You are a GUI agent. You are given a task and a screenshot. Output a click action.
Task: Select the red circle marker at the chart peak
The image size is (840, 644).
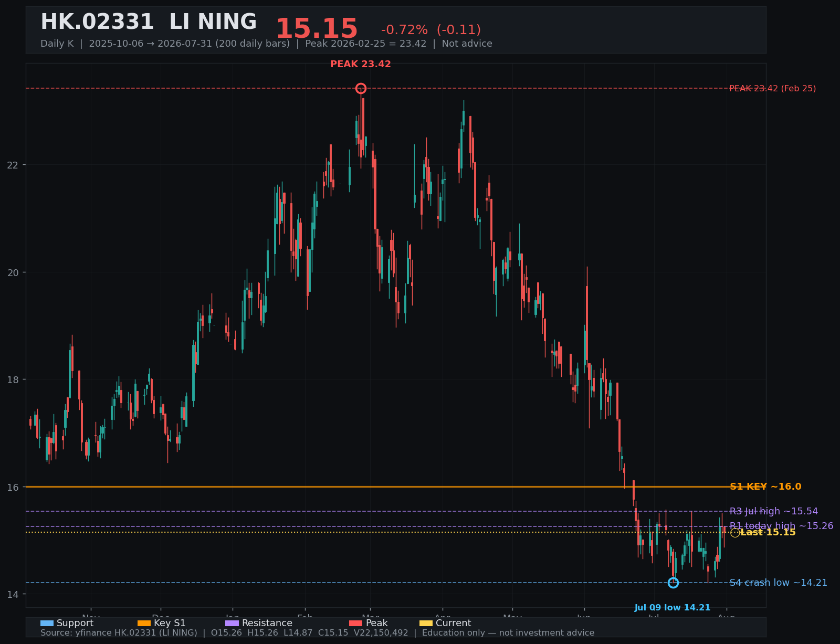point(361,88)
